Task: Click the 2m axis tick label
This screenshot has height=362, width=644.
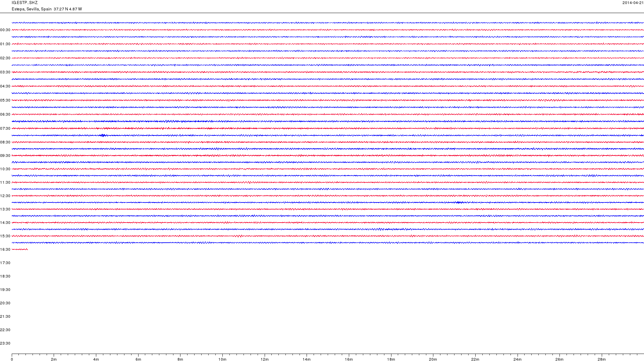Action: [x=54, y=359]
